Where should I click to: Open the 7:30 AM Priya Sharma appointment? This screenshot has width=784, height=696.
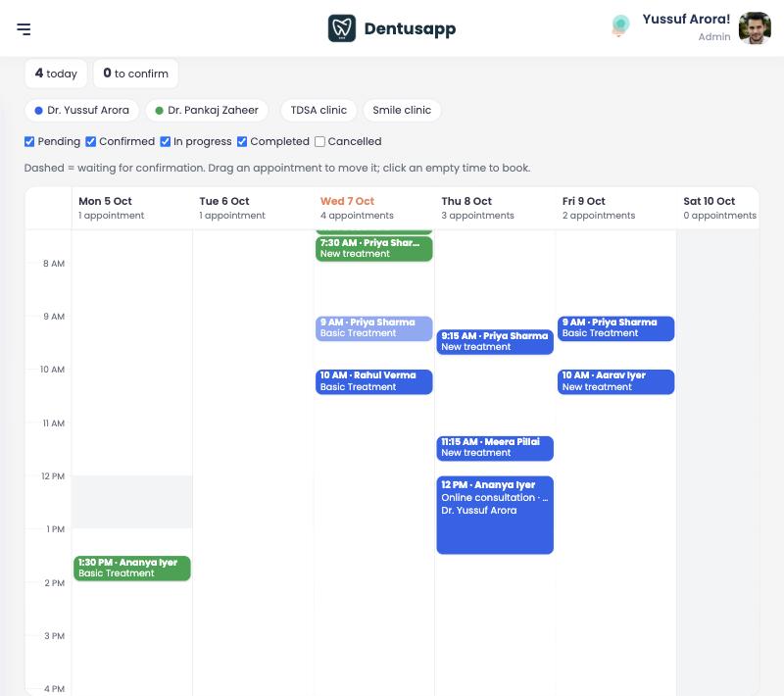[374, 248]
